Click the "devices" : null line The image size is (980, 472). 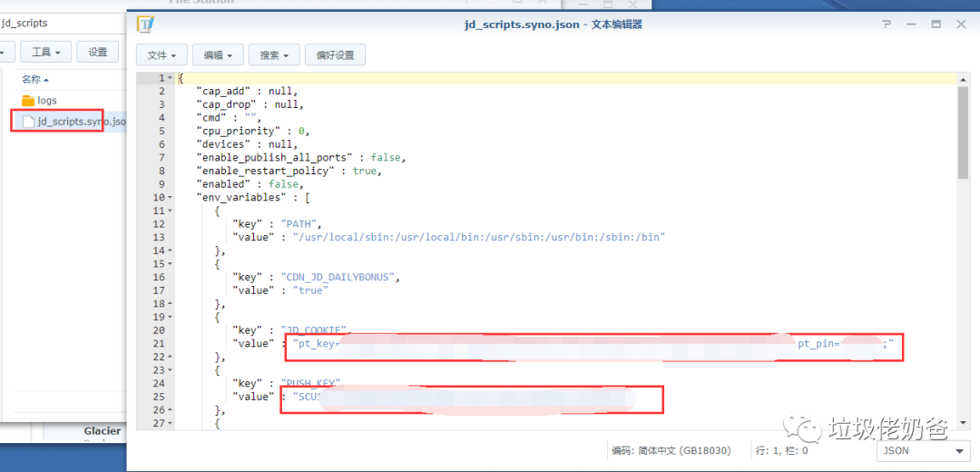click(x=247, y=144)
